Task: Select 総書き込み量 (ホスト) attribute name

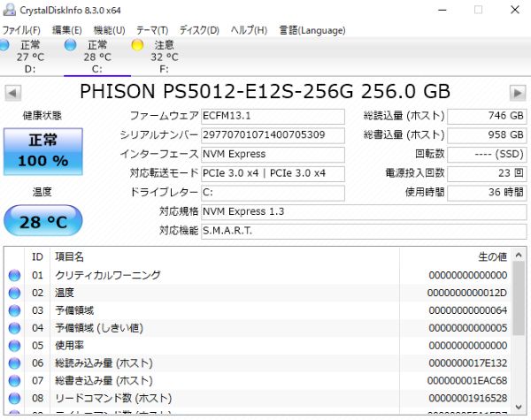Action: pos(104,381)
